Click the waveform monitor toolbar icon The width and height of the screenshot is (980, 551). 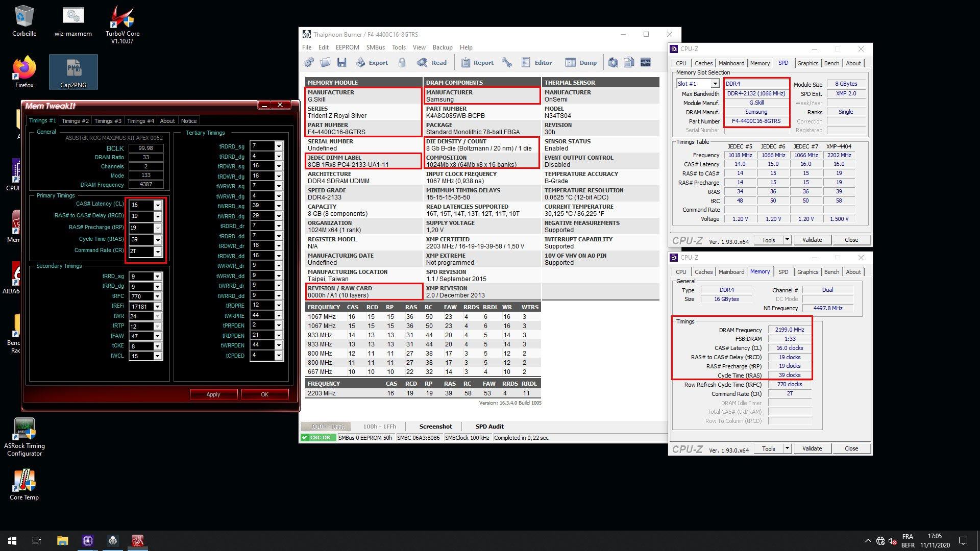(646, 63)
